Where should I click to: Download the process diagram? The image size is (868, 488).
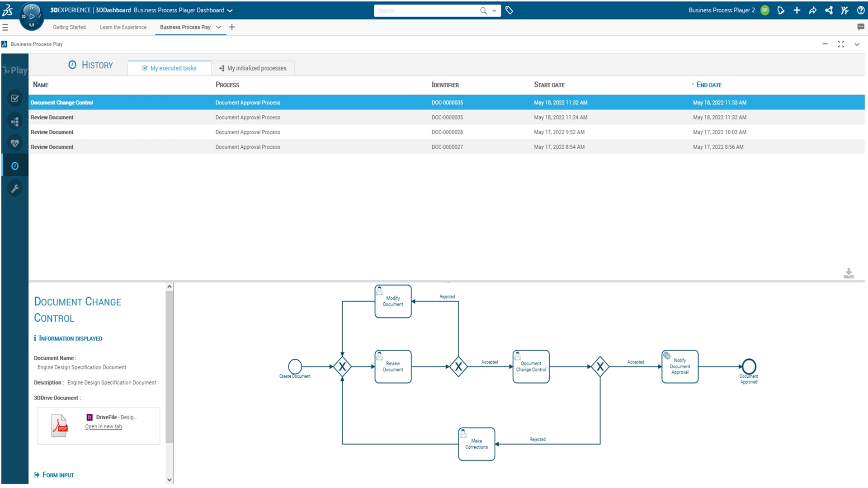[x=849, y=273]
